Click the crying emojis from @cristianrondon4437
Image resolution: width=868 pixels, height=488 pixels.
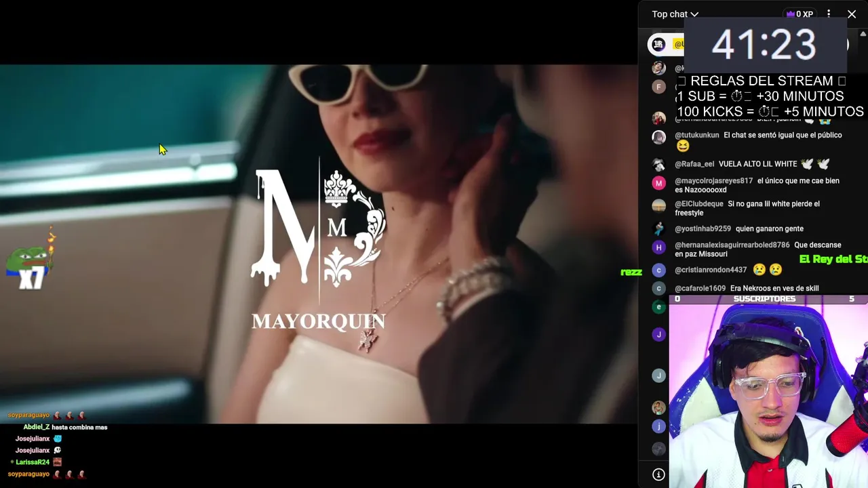click(767, 270)
